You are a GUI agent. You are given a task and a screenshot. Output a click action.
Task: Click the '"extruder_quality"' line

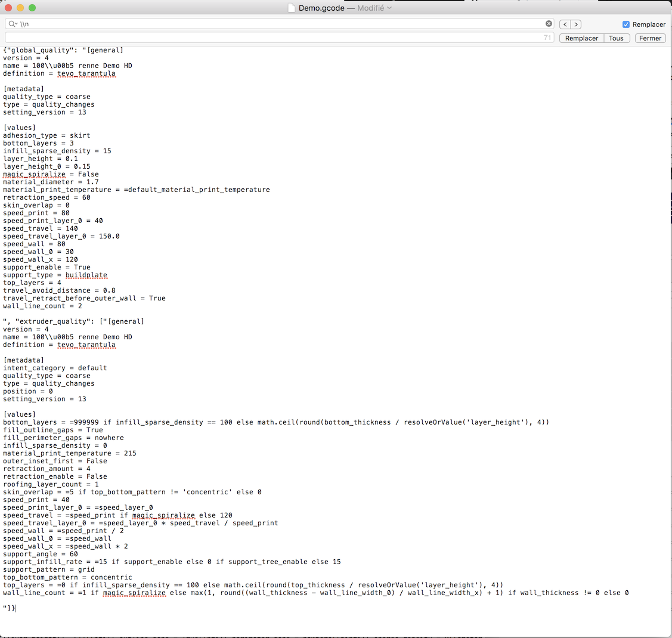74,321
